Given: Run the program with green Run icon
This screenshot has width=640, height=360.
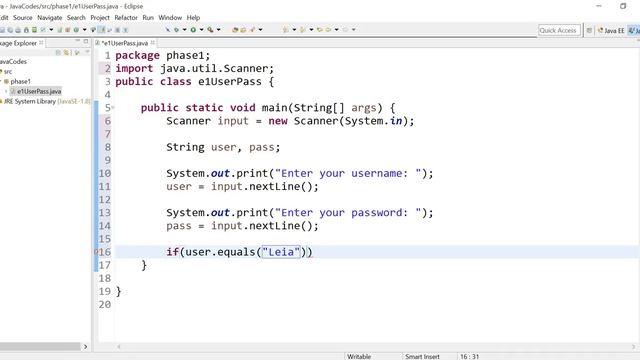Looking at the screenshot, I should (193, 30).
